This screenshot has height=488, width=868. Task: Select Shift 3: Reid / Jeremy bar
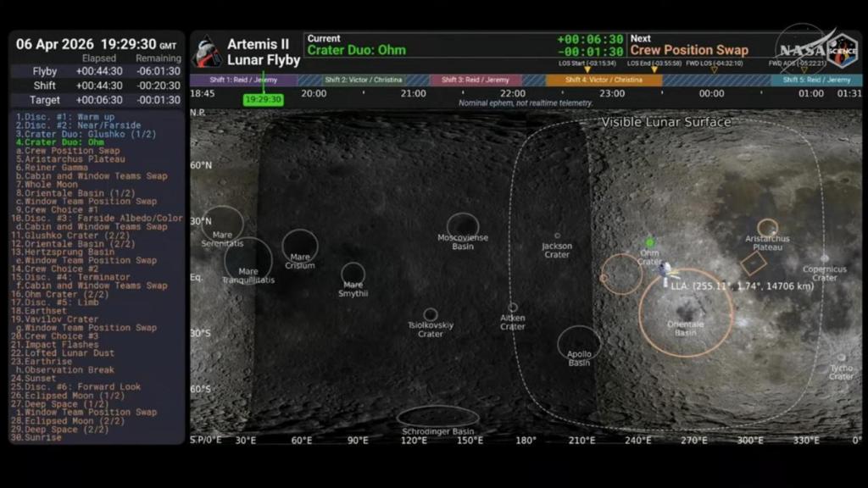[475, 80]
